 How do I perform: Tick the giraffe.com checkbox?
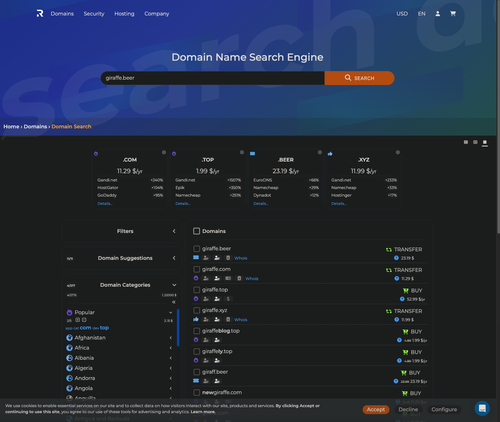[197, 269]
